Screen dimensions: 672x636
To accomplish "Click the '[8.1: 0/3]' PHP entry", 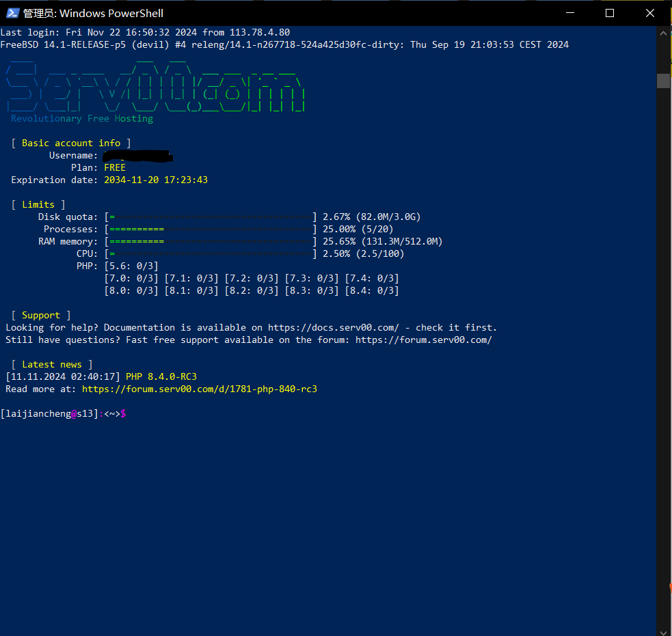I will (191, 291).
